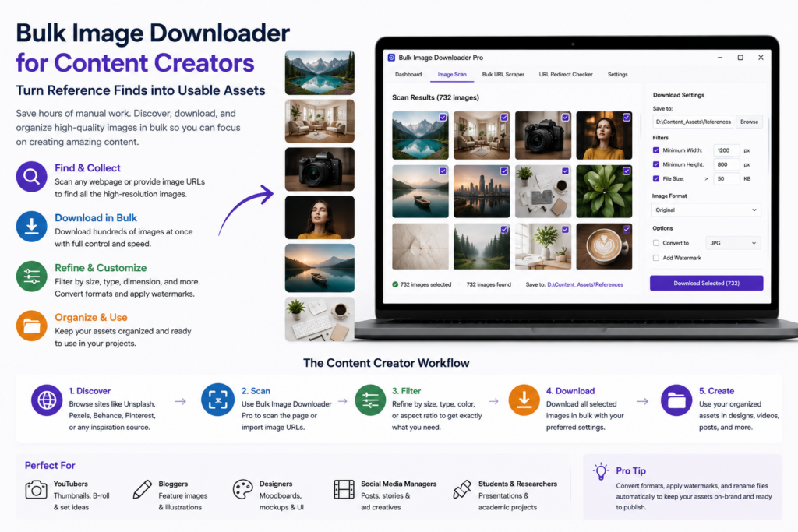The width and height of the screenshot is (798, 532).
Task: Click the Organize & Use folder icon
Action: click(x=31, y=326)
